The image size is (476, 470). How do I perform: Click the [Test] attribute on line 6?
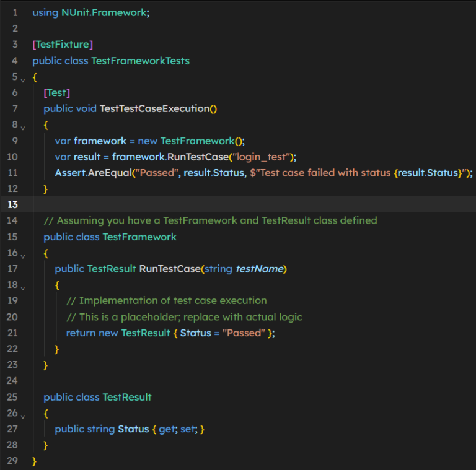[56, 92]
